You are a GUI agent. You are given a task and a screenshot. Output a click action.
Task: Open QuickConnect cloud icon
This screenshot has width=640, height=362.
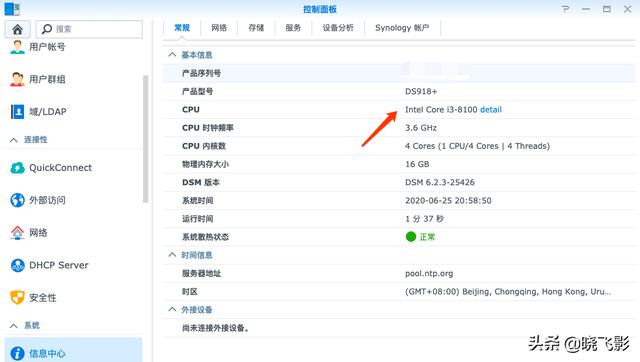17,168
